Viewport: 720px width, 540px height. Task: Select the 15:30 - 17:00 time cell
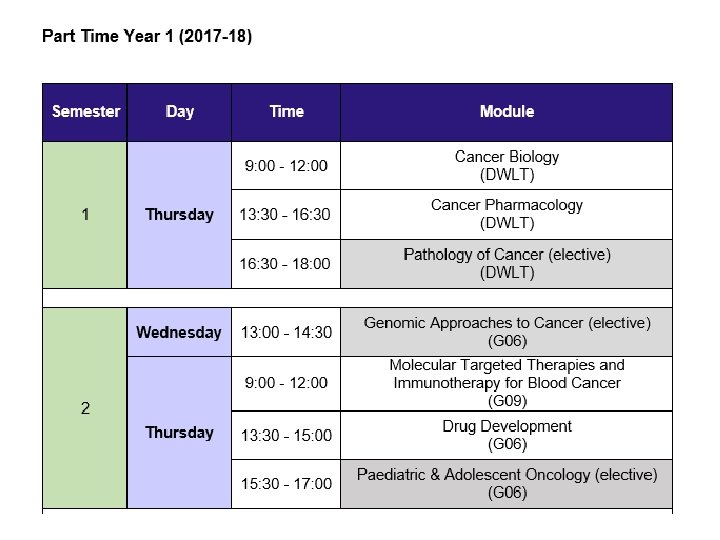click(286, 483)
